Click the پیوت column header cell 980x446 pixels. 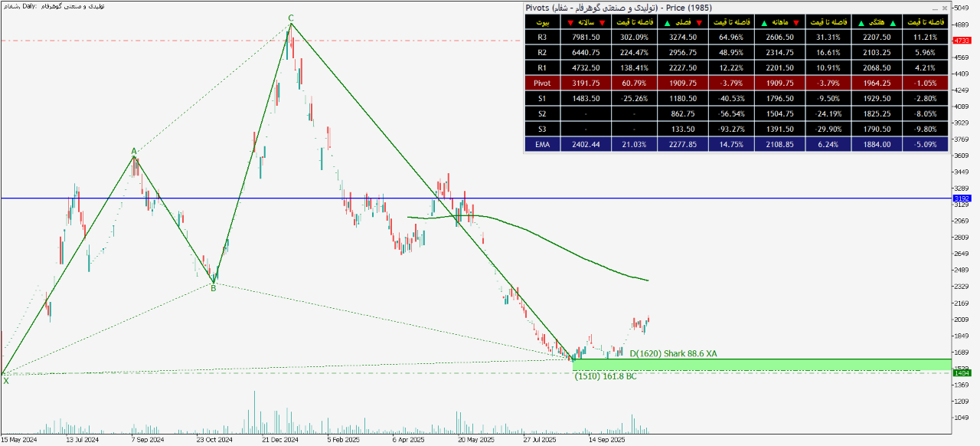(x=542, y=22)
